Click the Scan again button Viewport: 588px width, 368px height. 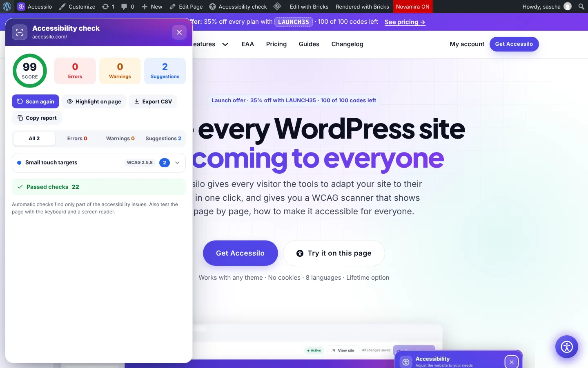(x=36, y=101)
